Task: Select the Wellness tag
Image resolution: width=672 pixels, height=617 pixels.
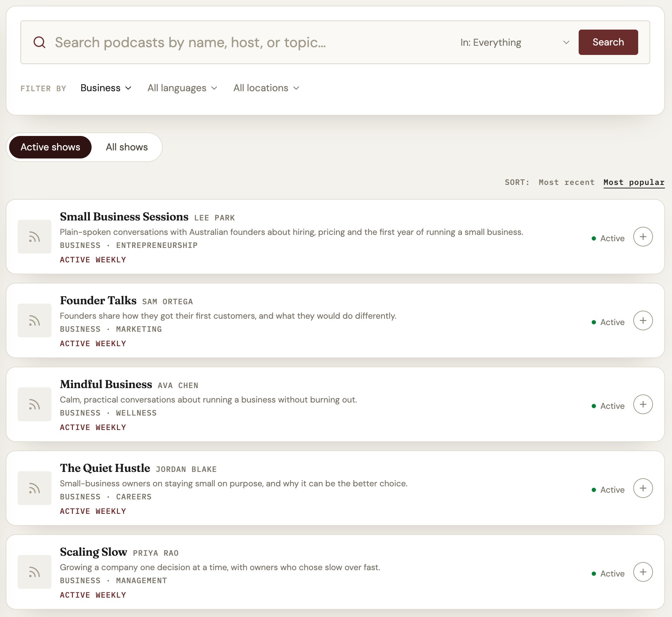Action: click(136, 413)
